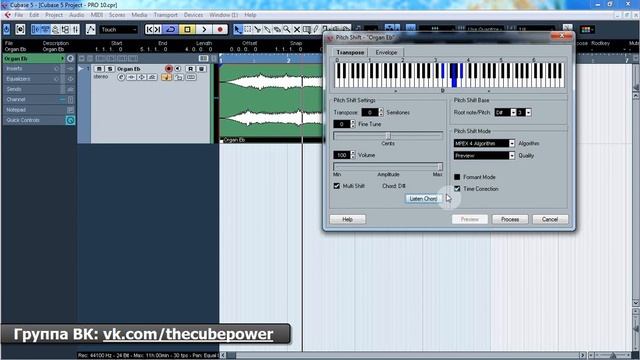
Task: Open the Touch automation mode dropdown
Action: 119,29
